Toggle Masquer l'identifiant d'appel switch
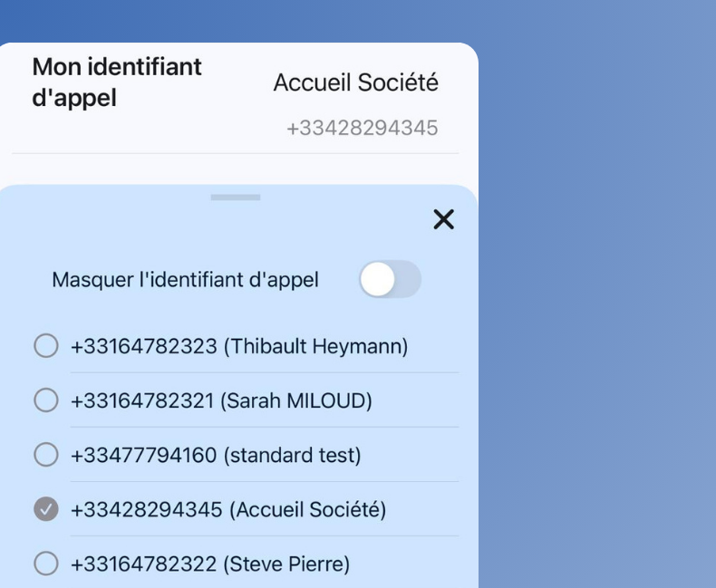The width and height of the screenshot is (716, 588). coord(391,279)
